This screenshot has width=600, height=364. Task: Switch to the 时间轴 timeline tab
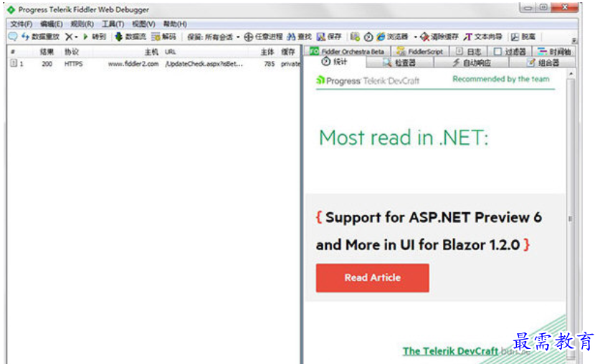pyautogui.click(x=554, y=52)
